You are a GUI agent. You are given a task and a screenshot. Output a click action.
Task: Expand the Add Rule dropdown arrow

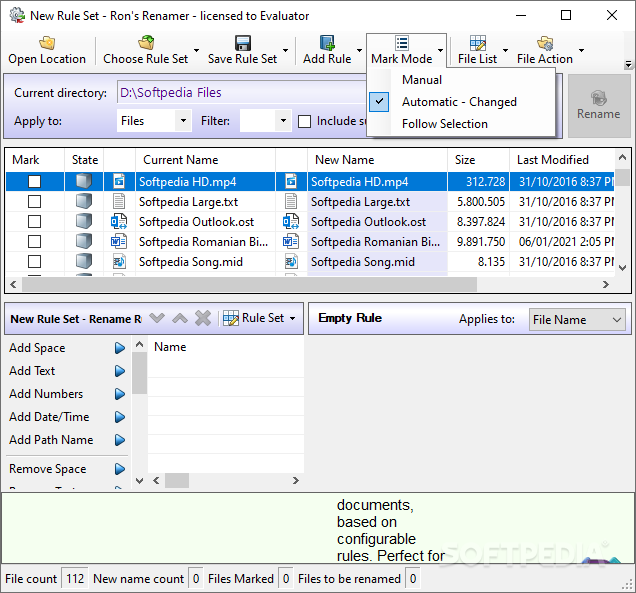pos(359,50)
